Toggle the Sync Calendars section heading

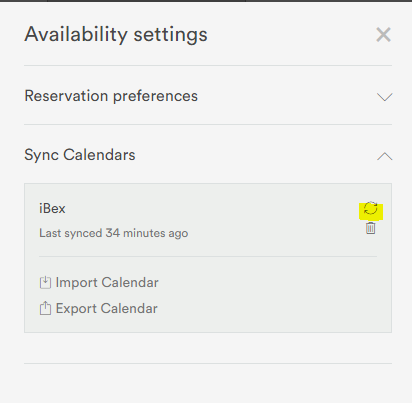click(x=80, y=155)
